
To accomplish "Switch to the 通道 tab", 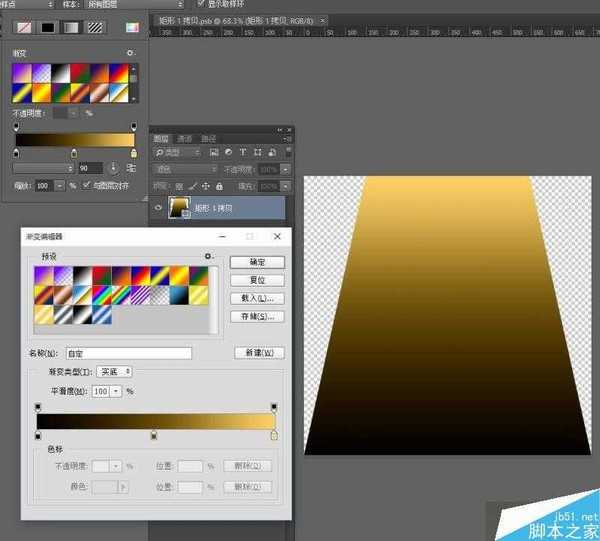I will [x=185, y=138].
